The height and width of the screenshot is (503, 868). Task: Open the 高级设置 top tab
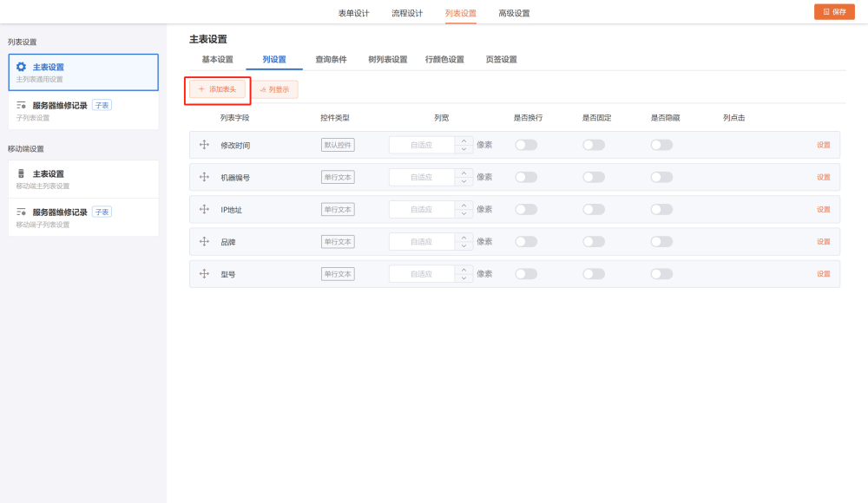(514, 13)
